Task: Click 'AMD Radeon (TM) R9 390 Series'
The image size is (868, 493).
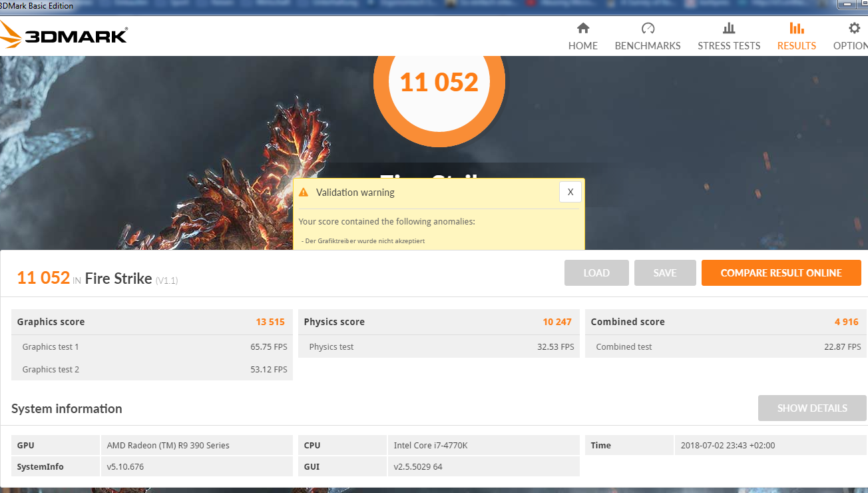Action: tap(168, 446)
